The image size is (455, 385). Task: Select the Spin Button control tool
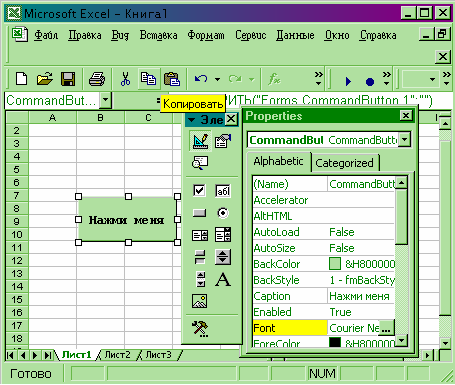(x=223, y=257)
